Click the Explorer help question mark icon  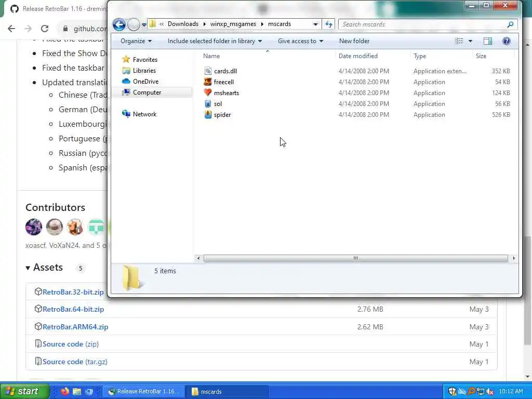pyautogui.click(x=506, y=41)
